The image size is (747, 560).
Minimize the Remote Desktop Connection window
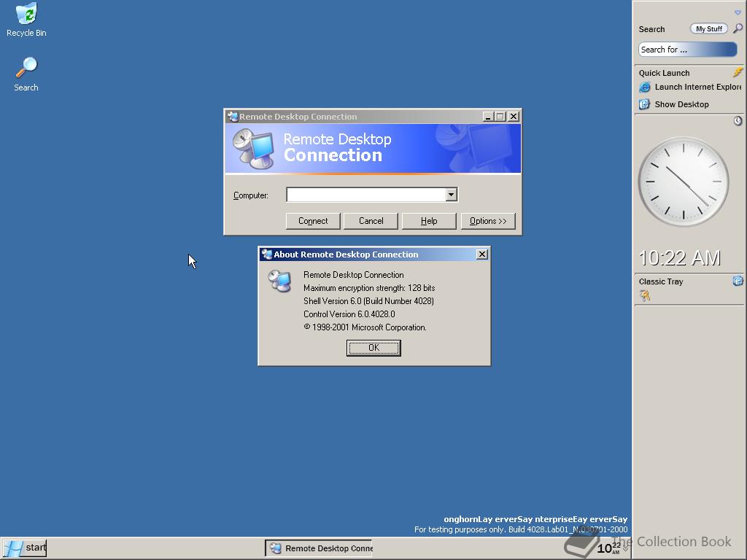pyautogui.click(x=488, y=117)
